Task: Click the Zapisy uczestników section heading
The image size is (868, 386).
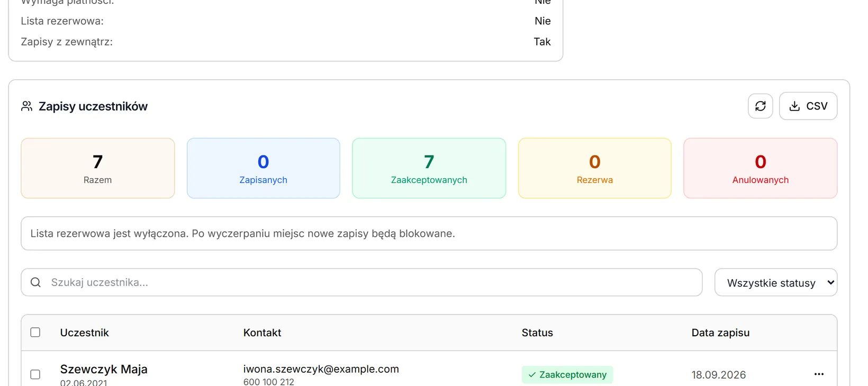Action: coord(93,106)
